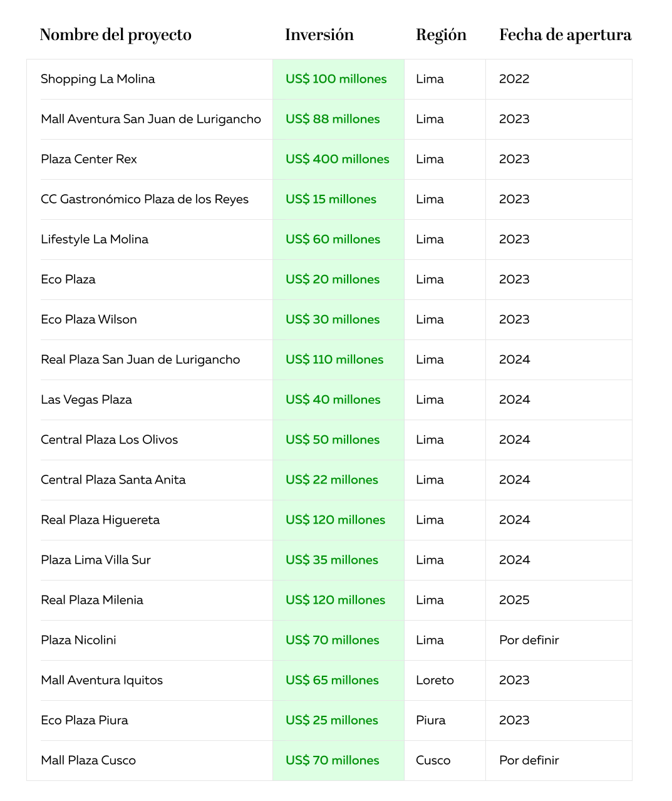Select the US$ 15 millones cell

coord(331,199)
